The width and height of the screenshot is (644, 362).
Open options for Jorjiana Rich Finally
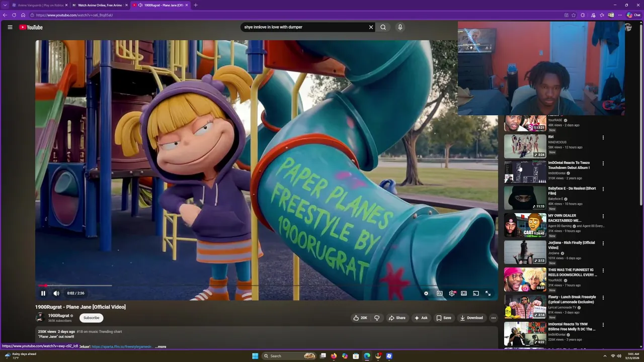pyautogui.click(x=603, y=243)
